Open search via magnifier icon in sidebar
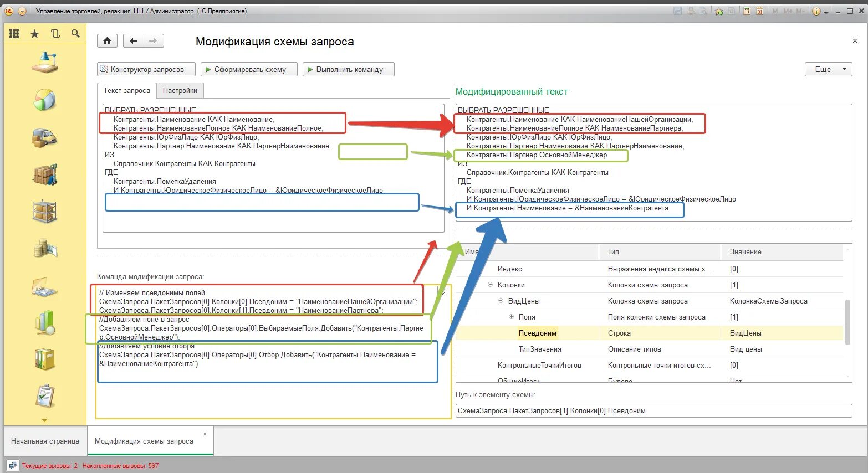 pos(76,34)
